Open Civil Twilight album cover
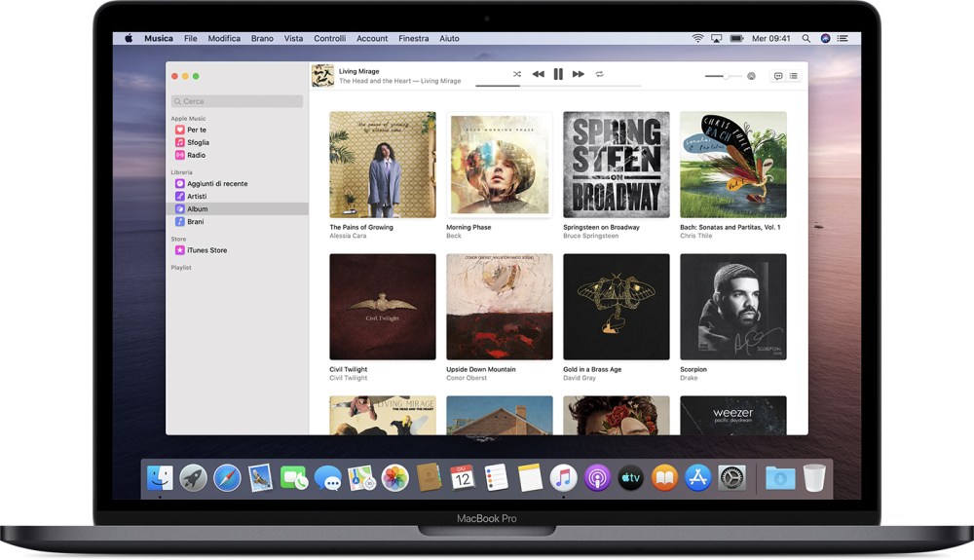The image size is (974, 560). 383,307
